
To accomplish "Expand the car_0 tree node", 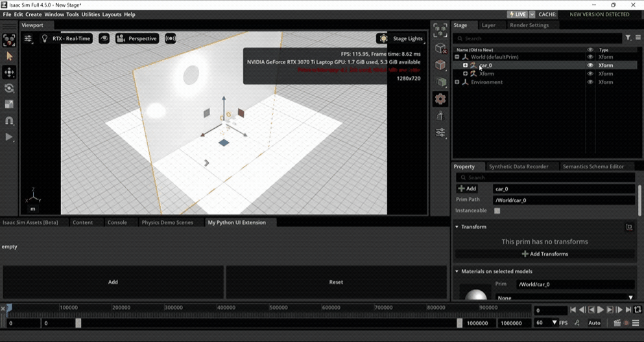I will pyautogui.click(x=465, y=65).
